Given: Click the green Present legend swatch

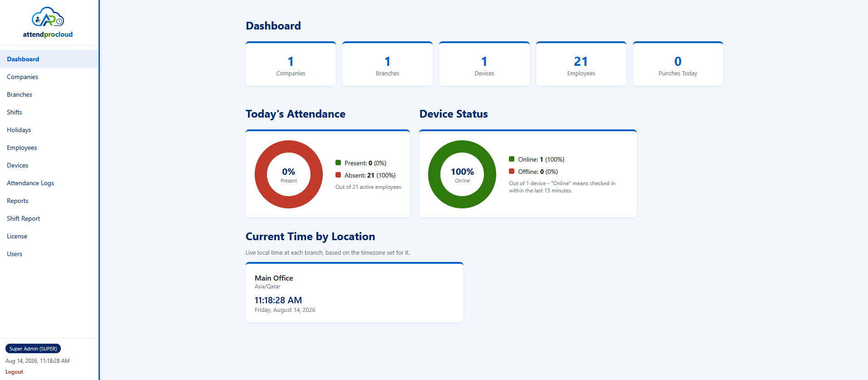Looking at the screenshot, I should pos(338,163).
